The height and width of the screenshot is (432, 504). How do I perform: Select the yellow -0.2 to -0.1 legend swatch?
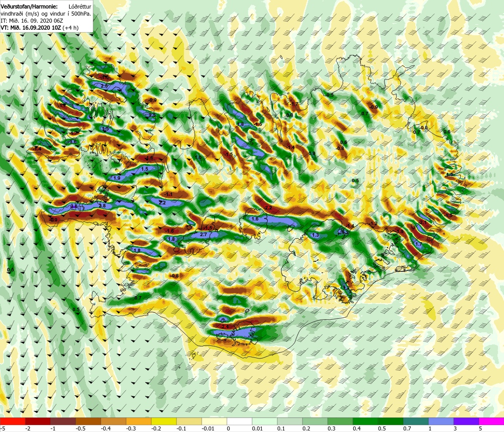[164, 421]
